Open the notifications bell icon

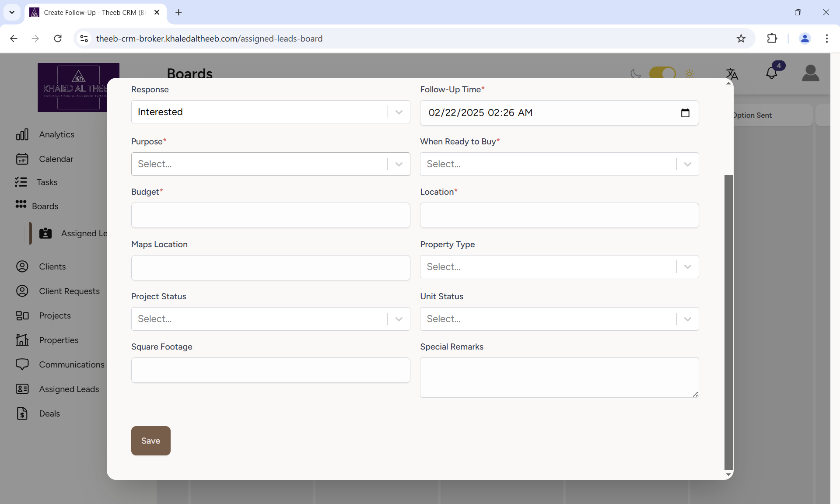pyautogui.click(x=772, y=73)
